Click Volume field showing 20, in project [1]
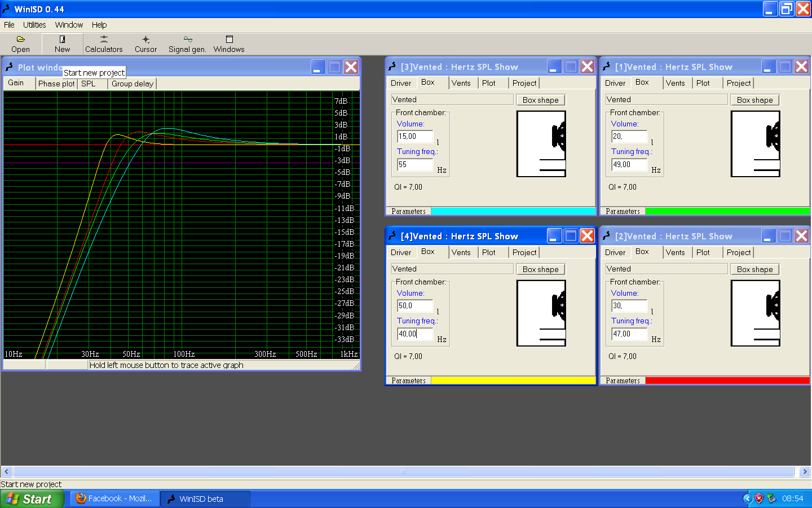This screenshot has width=812, height=508. pos(629,137)
